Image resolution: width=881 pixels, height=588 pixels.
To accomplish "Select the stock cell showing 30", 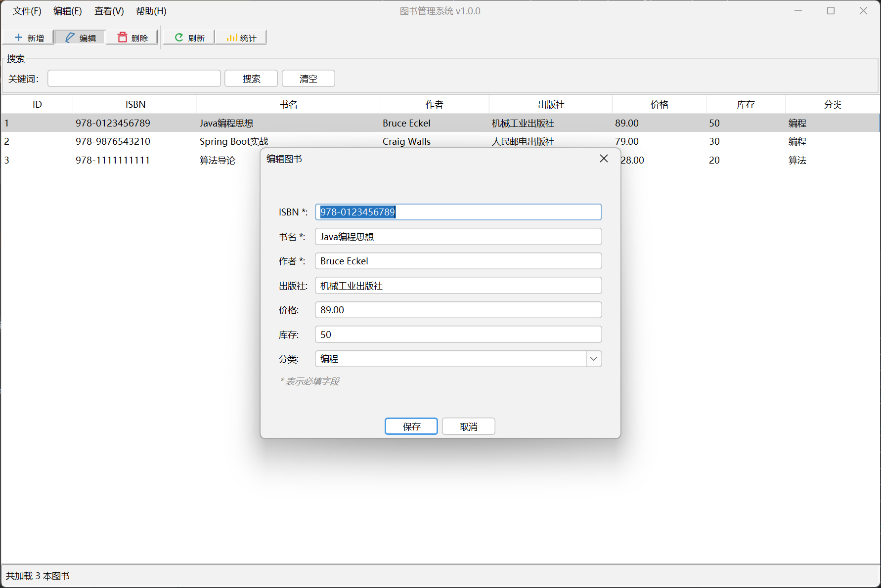I will [714, 141].
